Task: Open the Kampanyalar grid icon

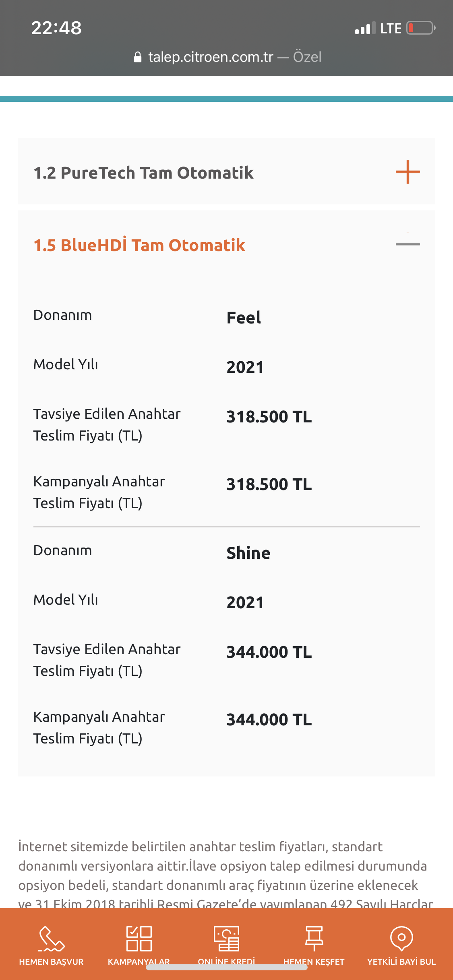Action: 139,938
